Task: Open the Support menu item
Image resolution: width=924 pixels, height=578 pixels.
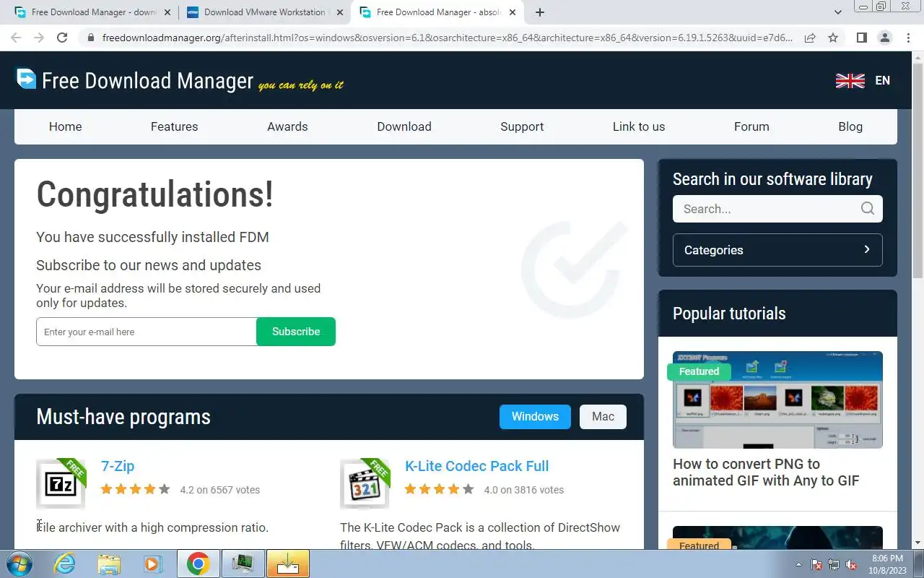Action: point(522,126)
